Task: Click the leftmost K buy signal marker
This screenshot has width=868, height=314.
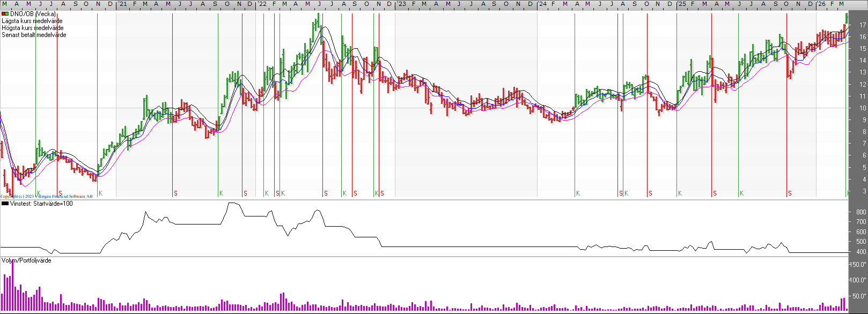Action: pos(39,193)
